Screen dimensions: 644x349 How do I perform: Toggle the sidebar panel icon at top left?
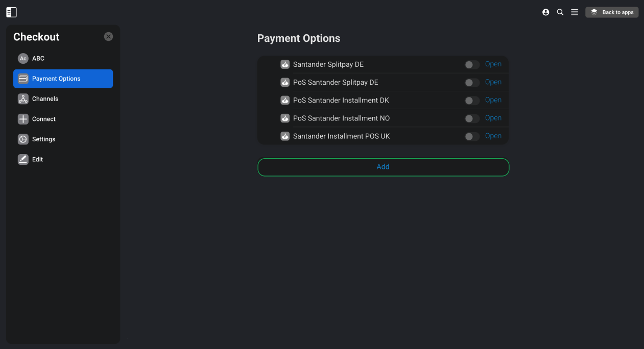tap(11, 12)
